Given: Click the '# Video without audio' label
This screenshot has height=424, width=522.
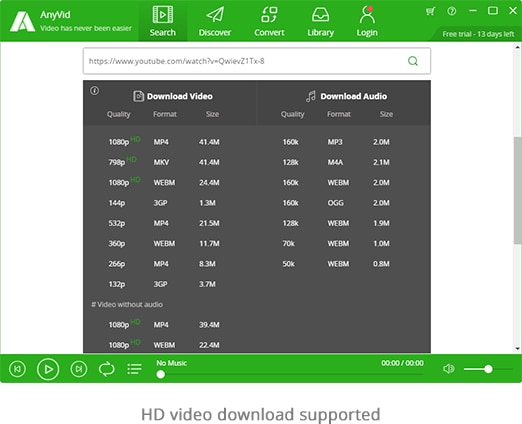Looking at the screenshot, I should (x=127, y=304).
